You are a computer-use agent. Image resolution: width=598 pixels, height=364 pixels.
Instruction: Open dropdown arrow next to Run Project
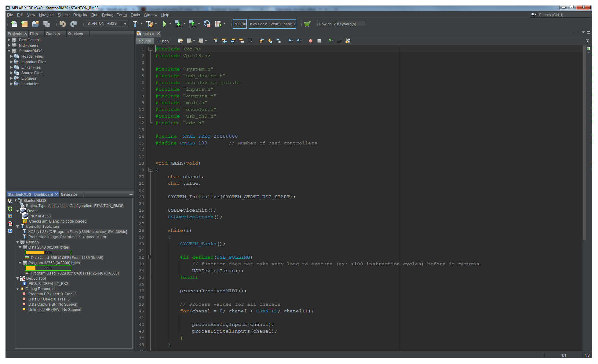pos(170,24)
